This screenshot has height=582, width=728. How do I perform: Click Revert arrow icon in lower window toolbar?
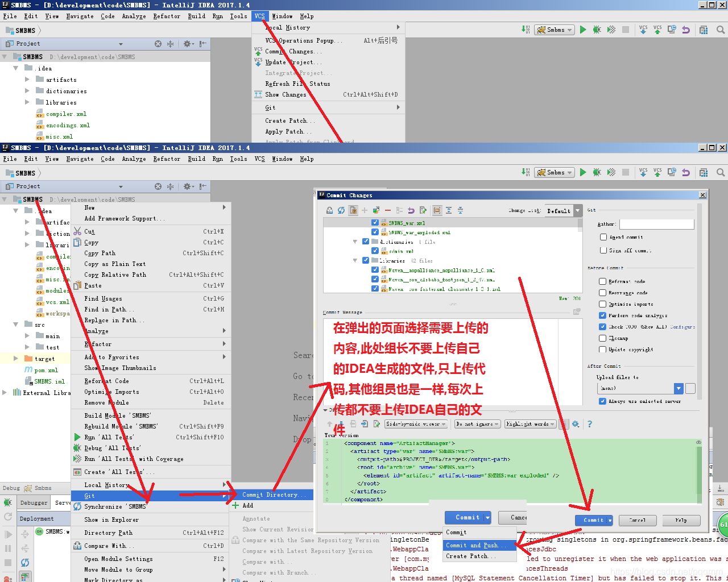pyautogui.click(x=686, y=172)
